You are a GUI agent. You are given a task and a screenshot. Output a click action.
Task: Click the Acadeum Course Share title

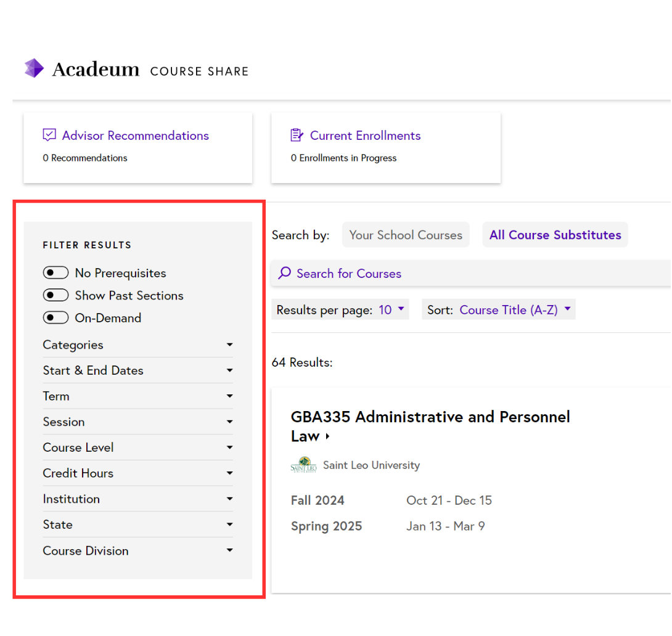click(150, 70)
